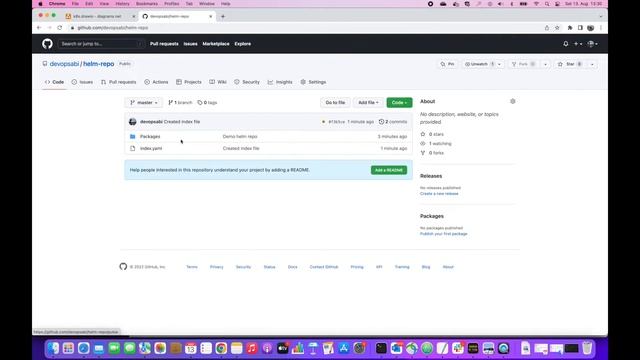Open the footer Terms link
Screen dimensions: 640x360
(192, 267)
